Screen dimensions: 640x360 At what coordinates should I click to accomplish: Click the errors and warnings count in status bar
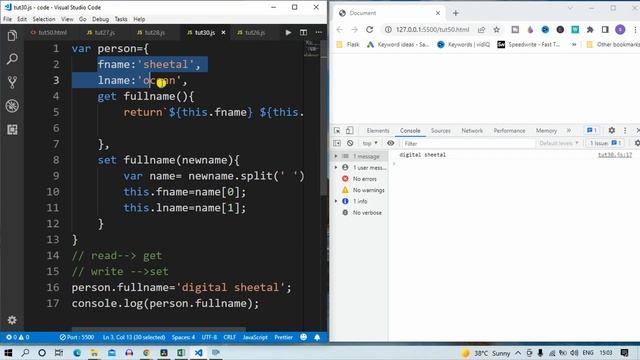pyautogui.click(x=18, y=337)
